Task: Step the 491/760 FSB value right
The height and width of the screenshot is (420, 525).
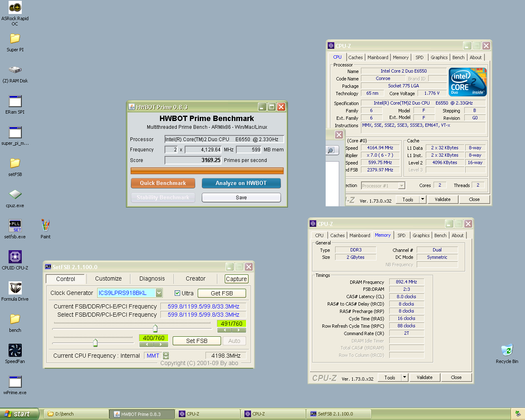Action: pos(239,330)
